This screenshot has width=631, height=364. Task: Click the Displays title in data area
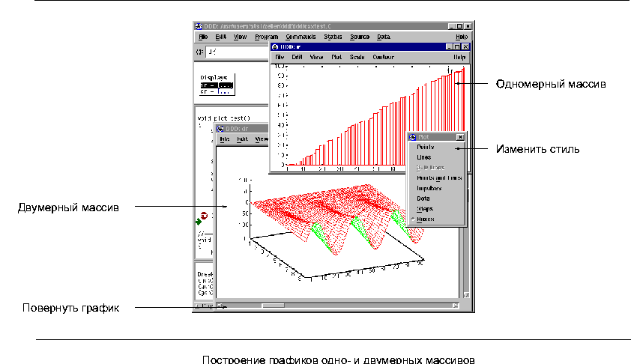214,78
